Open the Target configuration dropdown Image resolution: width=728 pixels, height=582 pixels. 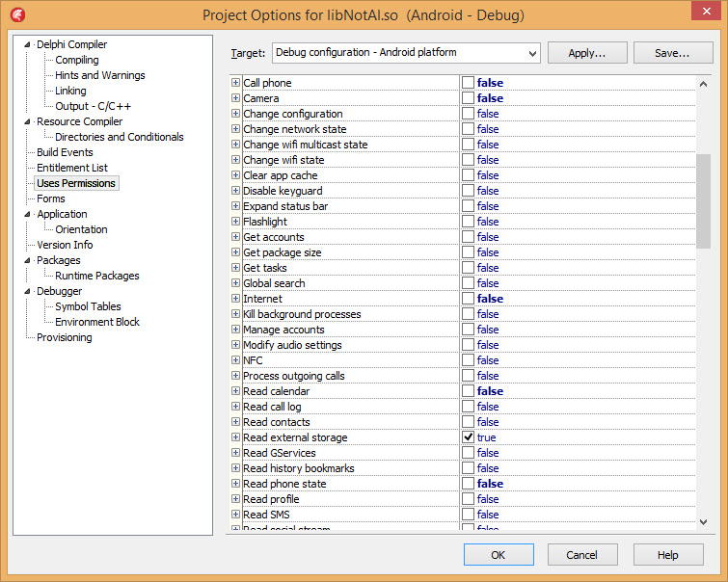tap(532, 53)
